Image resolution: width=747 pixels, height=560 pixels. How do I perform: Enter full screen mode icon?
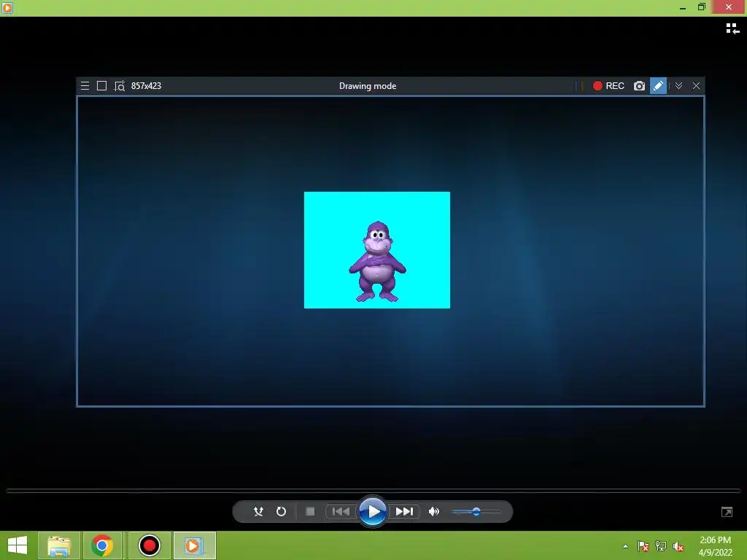point(727,512)
